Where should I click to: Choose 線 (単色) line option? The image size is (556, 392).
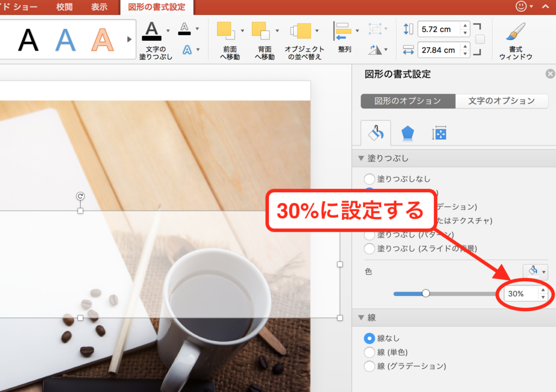[370, 352]
